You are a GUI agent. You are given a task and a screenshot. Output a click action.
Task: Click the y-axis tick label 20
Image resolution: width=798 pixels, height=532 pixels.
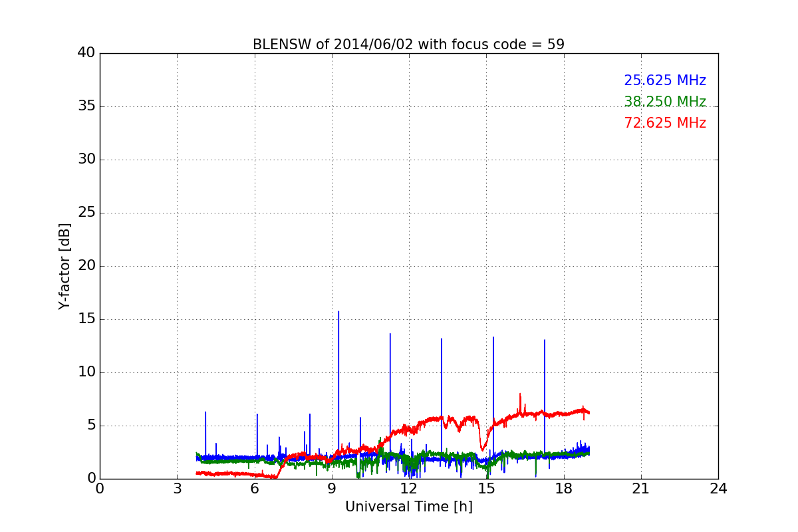(86, 266)
